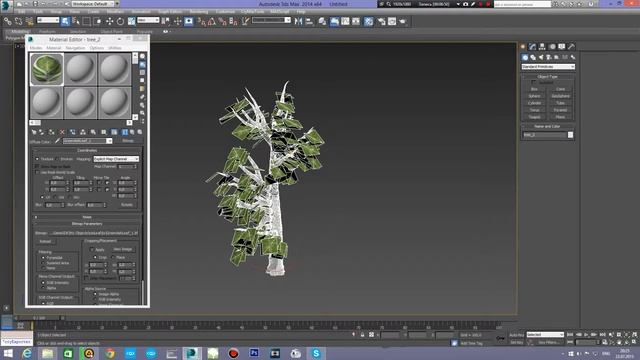The image size is (640, 360).
Task: Select Summed Area filtering radio button
Action: tap(43, 263)
